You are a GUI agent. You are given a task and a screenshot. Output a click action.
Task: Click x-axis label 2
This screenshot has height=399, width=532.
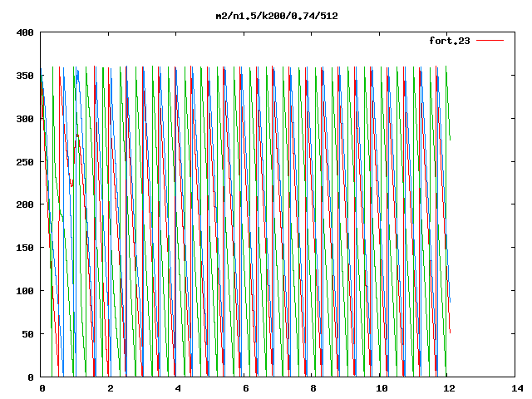111,388
